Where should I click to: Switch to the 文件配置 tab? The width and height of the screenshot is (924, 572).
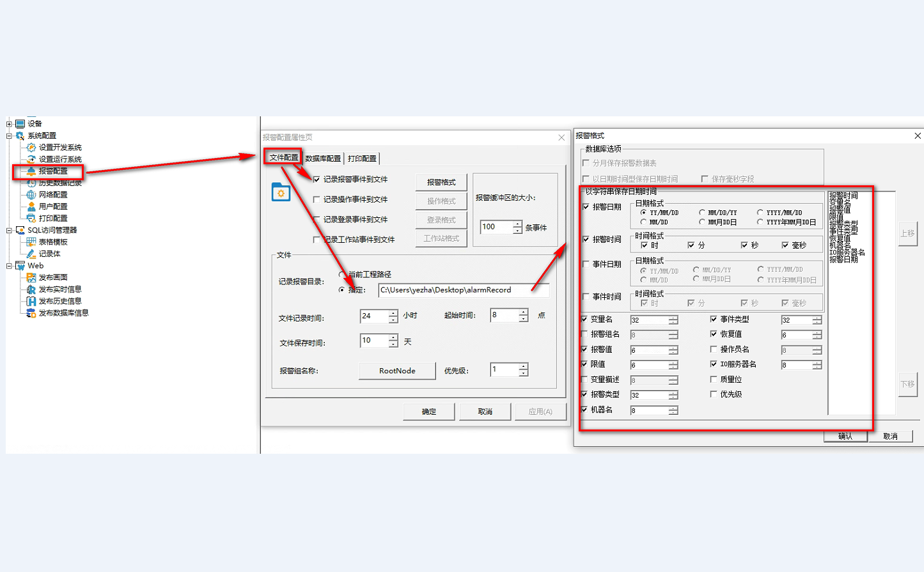point(283,157)
